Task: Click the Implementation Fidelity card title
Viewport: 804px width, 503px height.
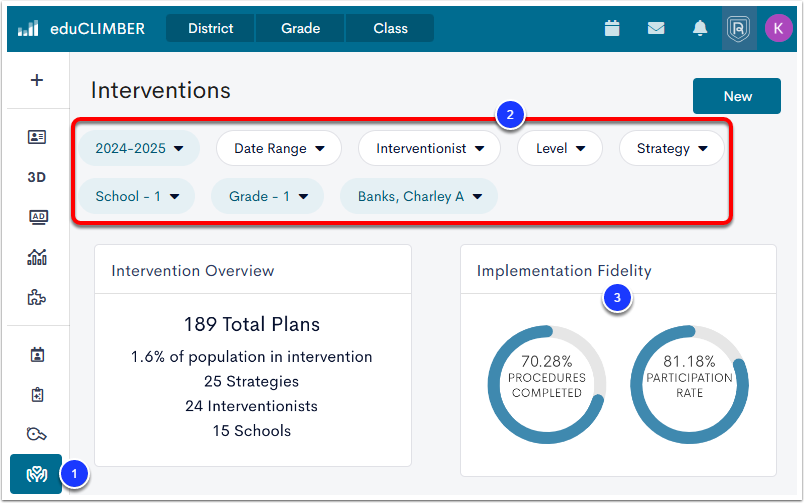Action: tap(564, 271)
